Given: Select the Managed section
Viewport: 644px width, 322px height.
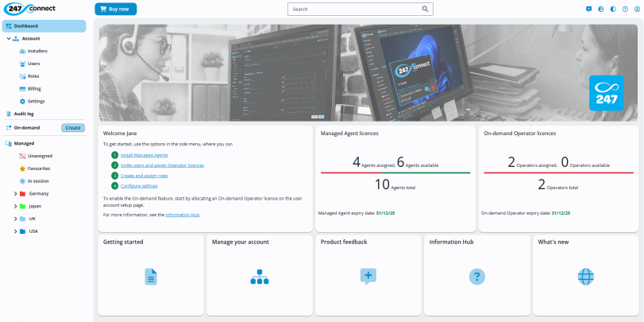Looking at the screenshot, I should pyautogui.click(x=24, y=144).
